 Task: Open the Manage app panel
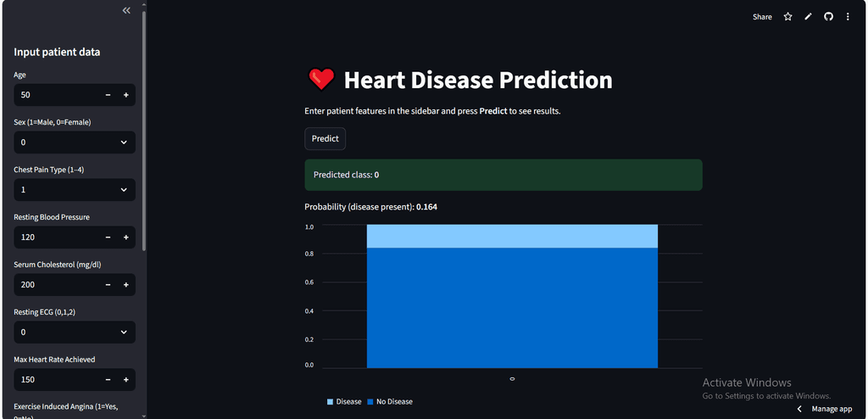[x=831, y=409]
